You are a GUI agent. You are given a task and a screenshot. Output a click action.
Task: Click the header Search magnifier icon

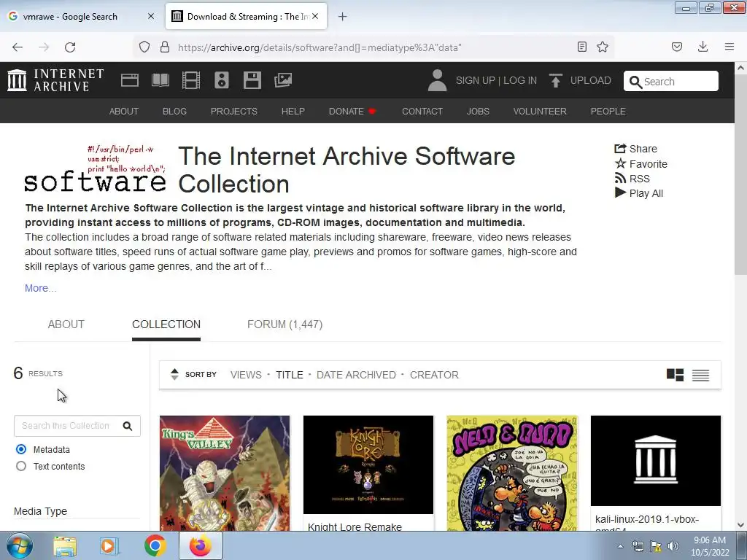[635, 82]
